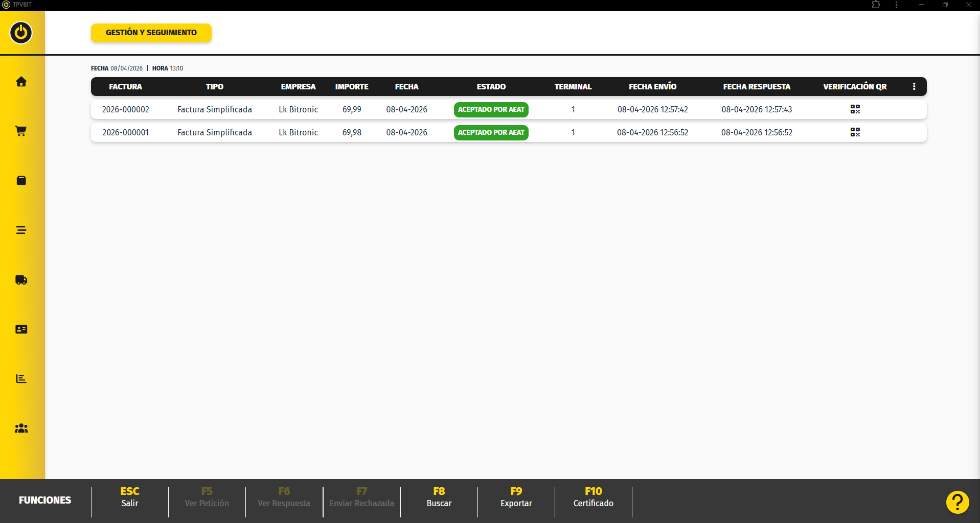Show QR code for invoice 2026-000002

click(x=855, y=109)
